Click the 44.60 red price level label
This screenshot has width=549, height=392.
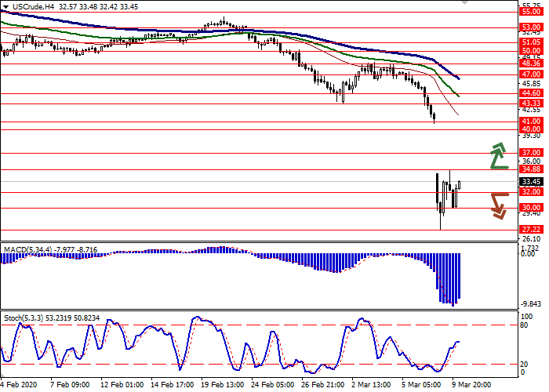tap(530, 93)
